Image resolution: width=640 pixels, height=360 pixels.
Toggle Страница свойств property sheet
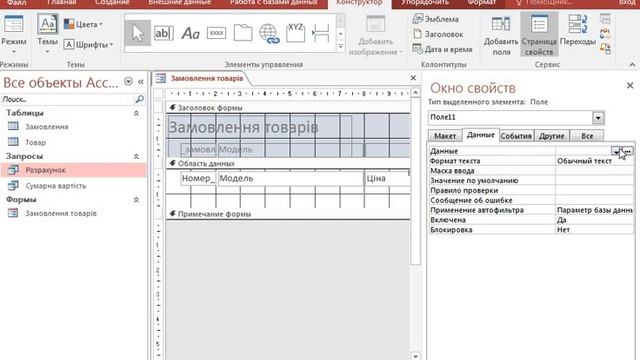pos(539,34)
